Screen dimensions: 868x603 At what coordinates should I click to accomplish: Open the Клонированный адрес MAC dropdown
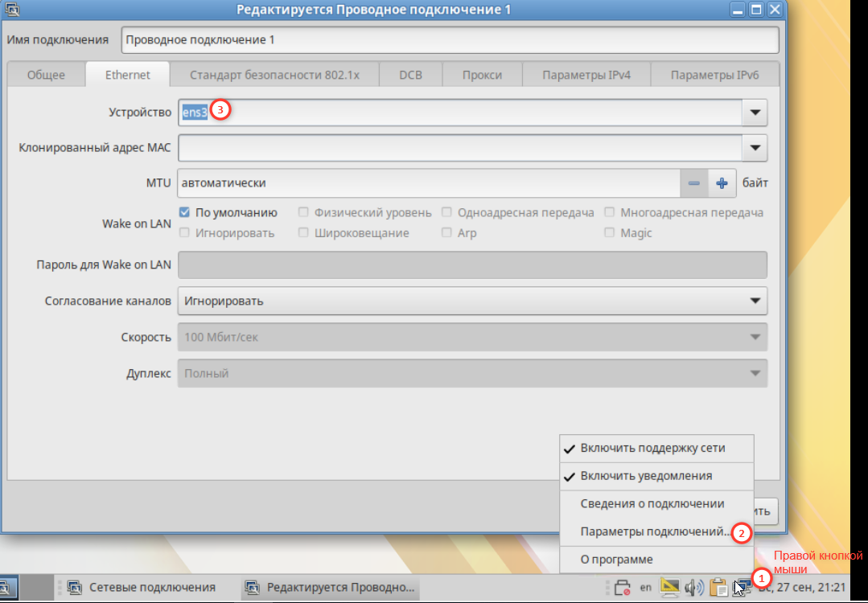[755, 148]
